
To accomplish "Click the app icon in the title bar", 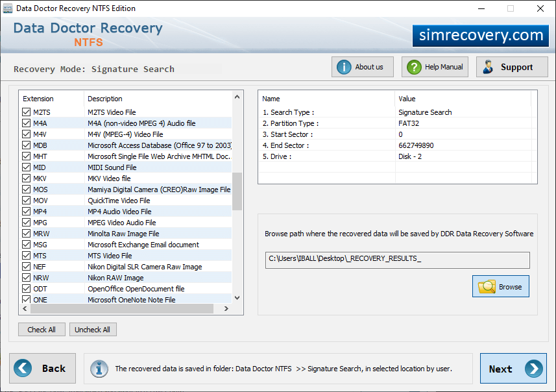I will (7, 8).
